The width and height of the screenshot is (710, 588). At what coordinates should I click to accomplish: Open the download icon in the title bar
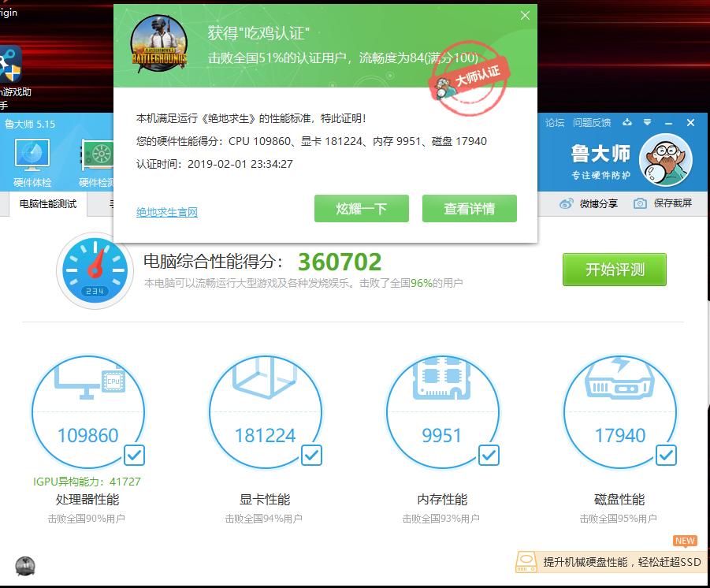(x=626, y=123)
